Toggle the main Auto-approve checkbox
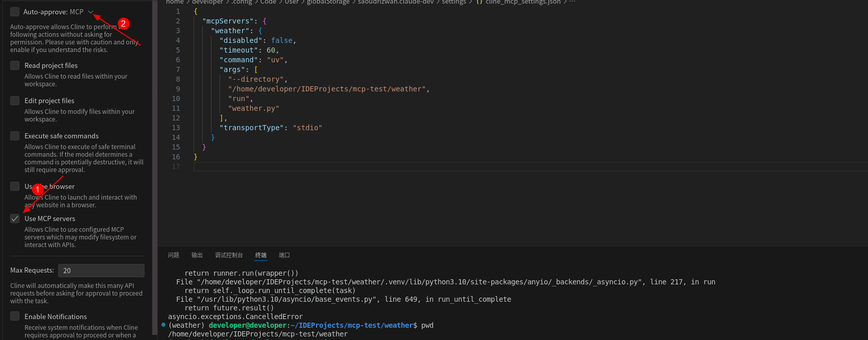Screen dimensions: 868x340 pos(15,12)
